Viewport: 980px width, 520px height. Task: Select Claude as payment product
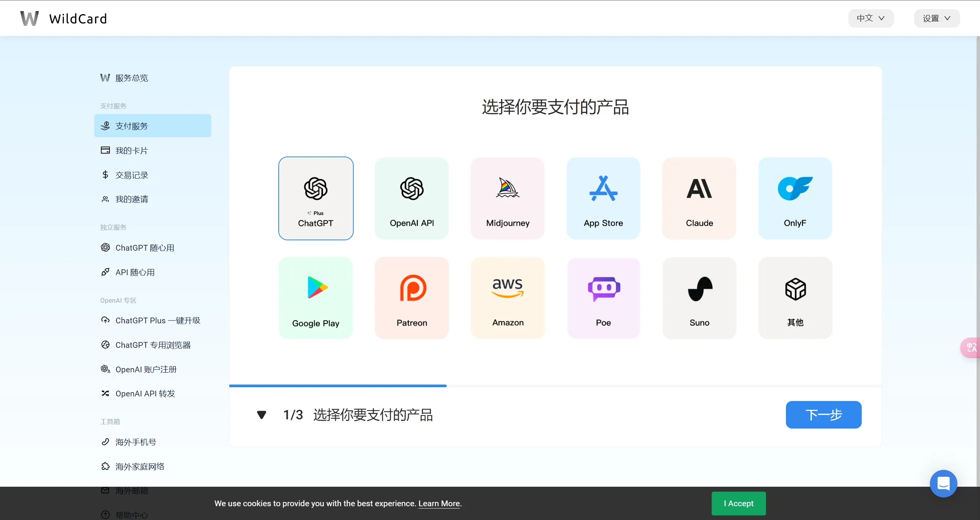699,197
